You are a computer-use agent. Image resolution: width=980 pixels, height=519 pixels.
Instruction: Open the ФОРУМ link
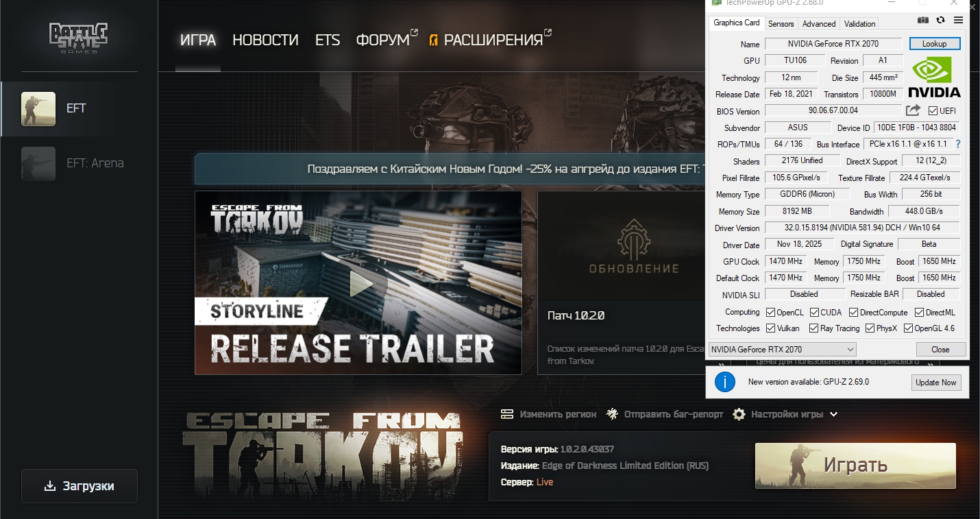point(382,40)
